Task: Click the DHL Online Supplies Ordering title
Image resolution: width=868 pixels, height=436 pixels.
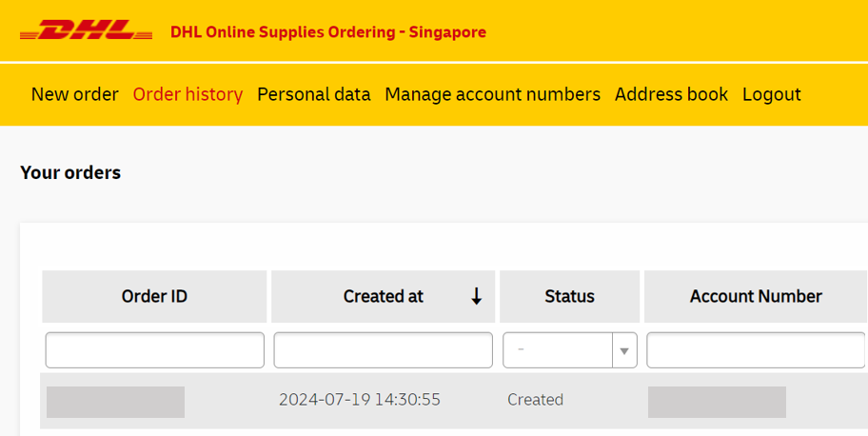Action: pos(327,32)
